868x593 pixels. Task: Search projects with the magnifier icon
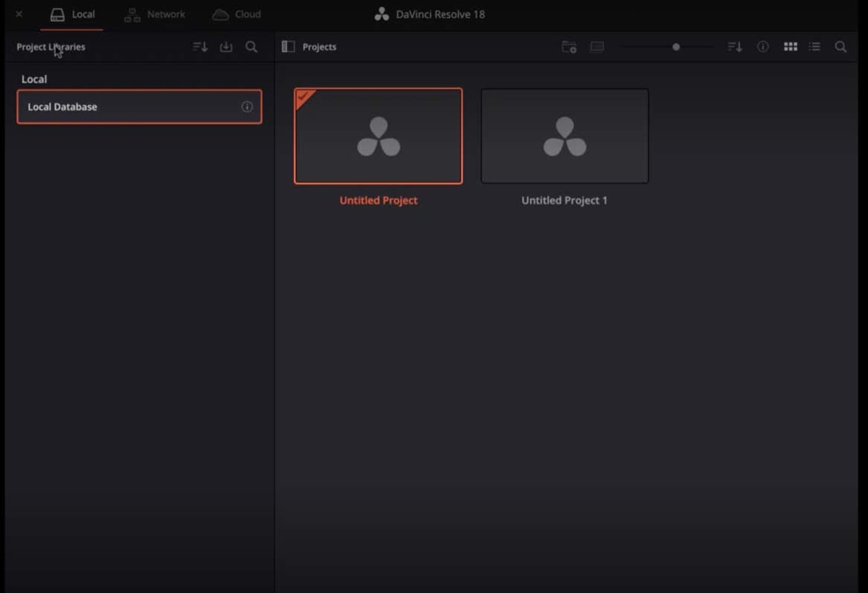tap(841, 47)
